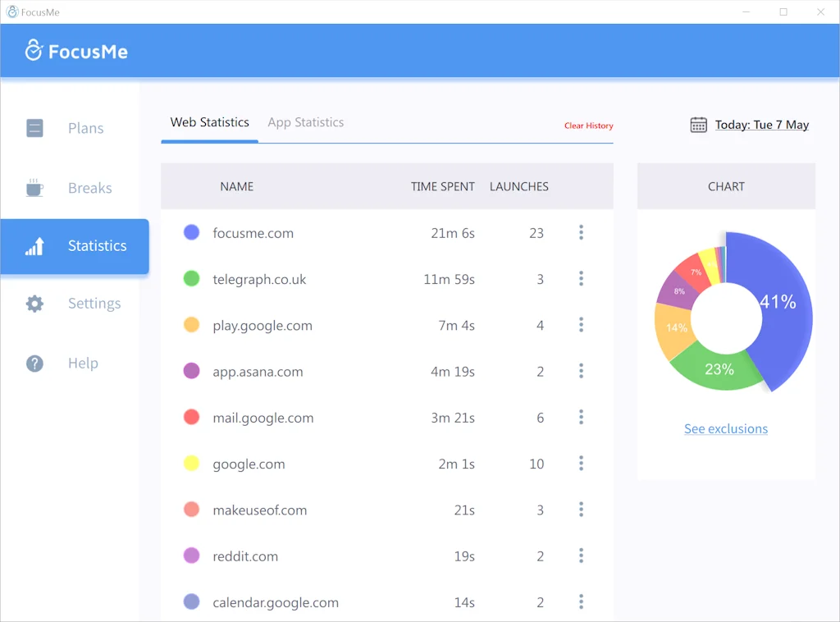Open the Plans section icon
Screen dimensions: 840x622
[34, 128]
